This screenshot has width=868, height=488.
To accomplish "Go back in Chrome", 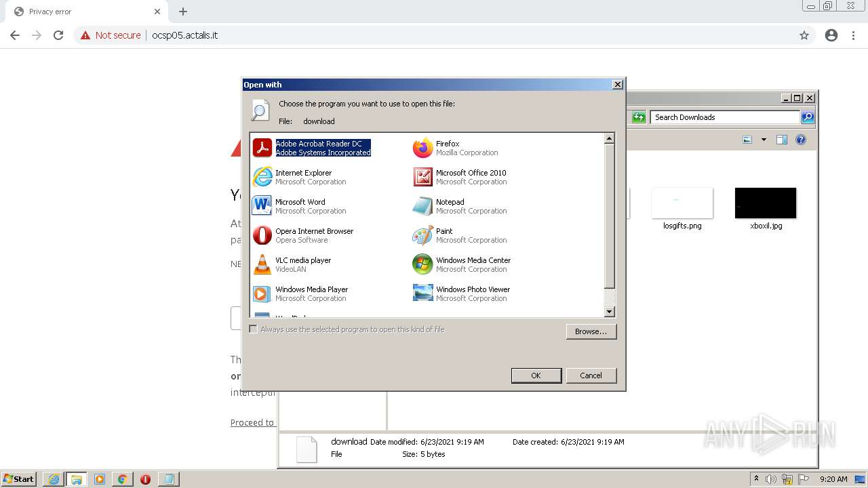I will coord(15,35).
